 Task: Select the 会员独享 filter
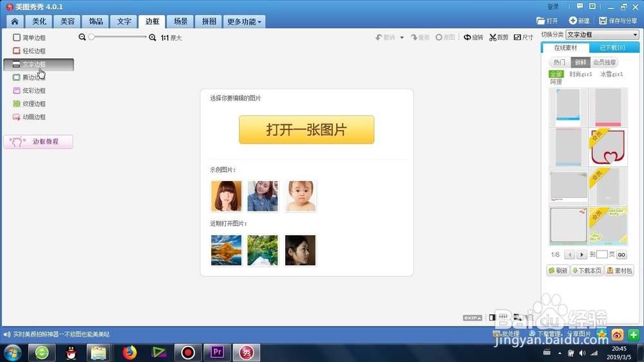point(604,62)
